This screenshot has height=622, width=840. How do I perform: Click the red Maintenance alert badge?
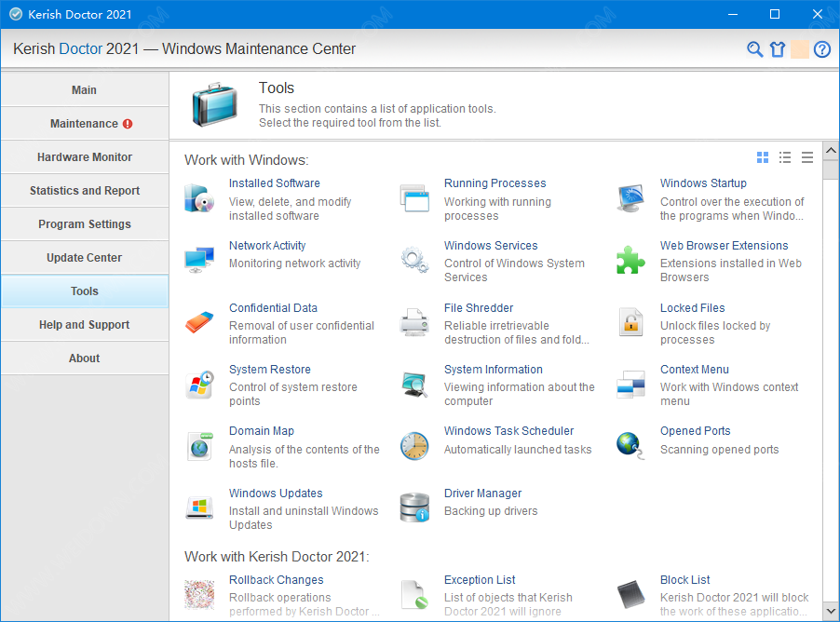[128, 124]
